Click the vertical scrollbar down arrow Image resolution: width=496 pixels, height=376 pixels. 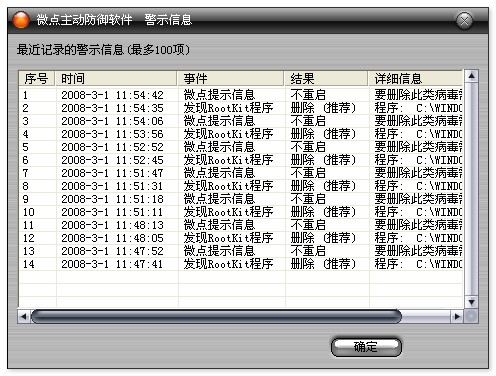pos(471,302)
